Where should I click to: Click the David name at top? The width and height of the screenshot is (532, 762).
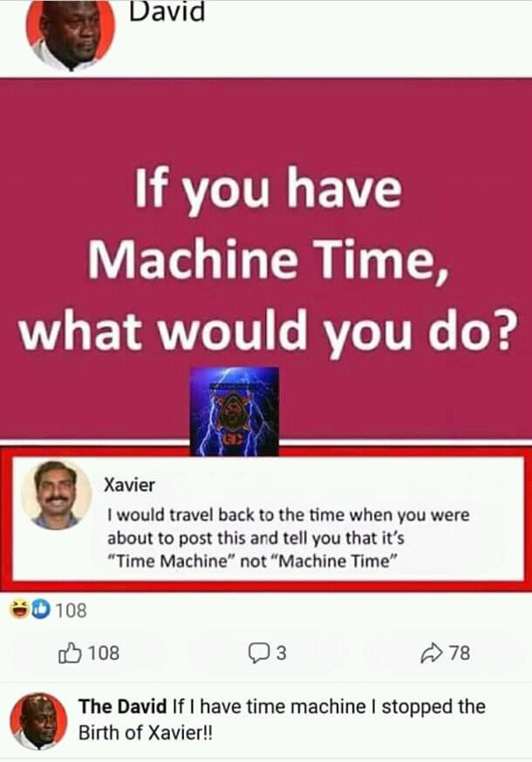(x=167, y=12)
